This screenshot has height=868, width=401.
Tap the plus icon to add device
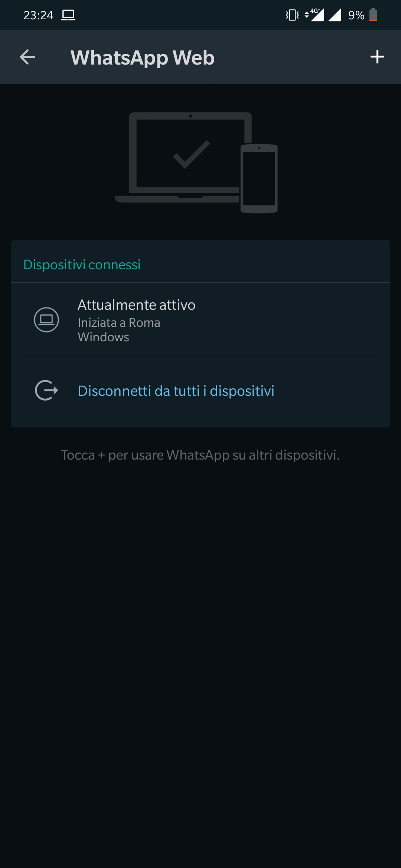[x=377, y=57]
